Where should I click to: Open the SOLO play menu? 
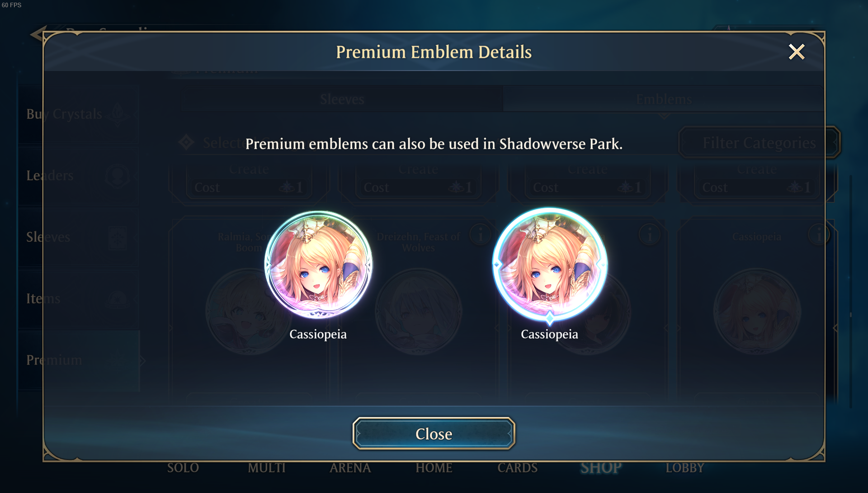183,468
